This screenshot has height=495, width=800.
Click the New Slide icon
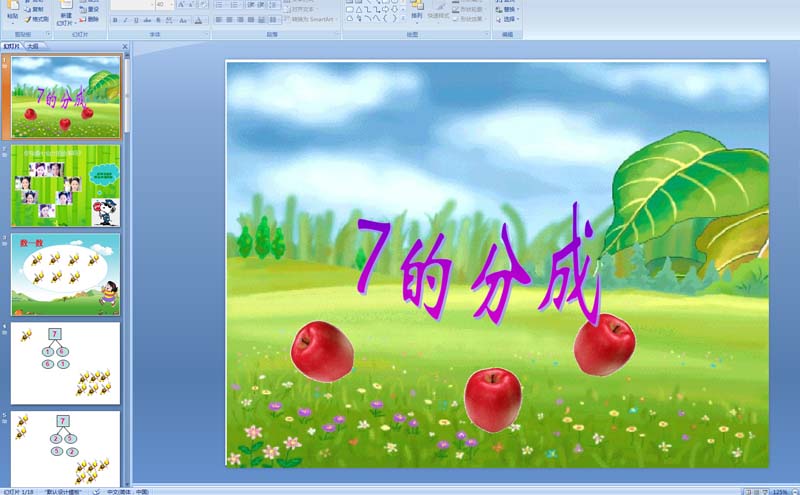(x=65, y=12)
